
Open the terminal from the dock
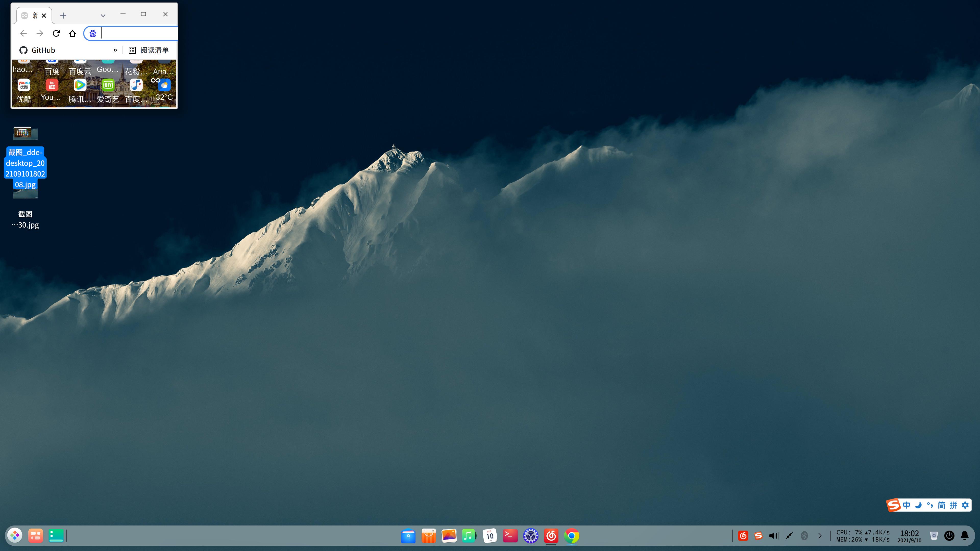tap(510, 536)
